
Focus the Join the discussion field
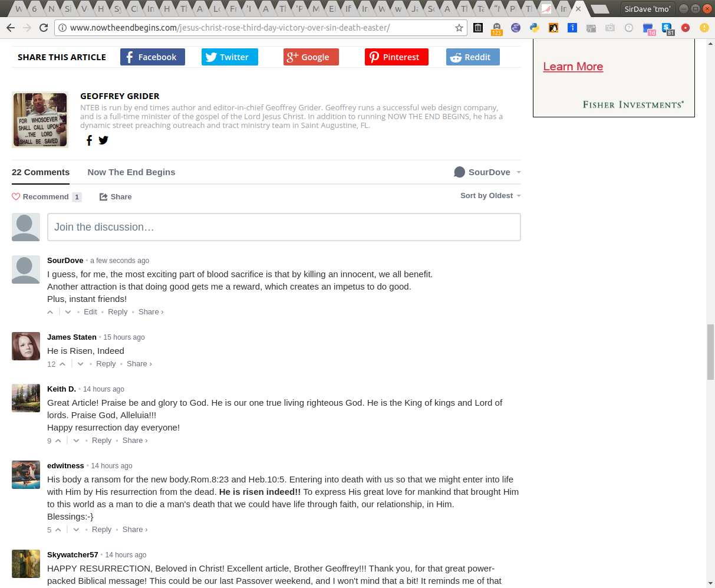[284, 227]
